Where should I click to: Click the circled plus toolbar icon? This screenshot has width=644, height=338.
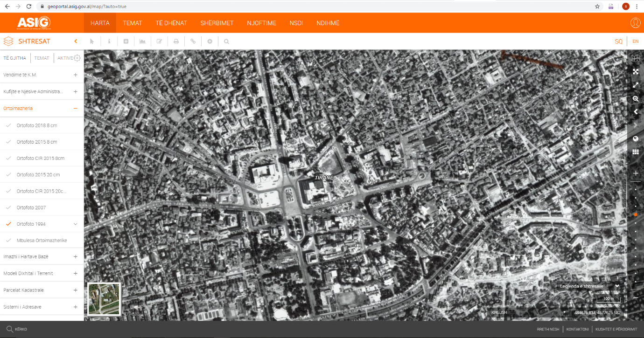point(210,41)
